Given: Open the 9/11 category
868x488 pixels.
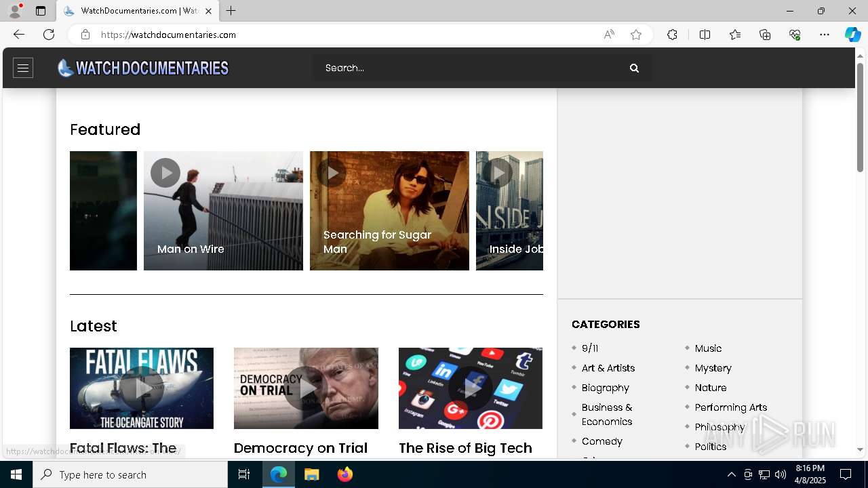Looking at the screenshot, I should tap(590, 348).
